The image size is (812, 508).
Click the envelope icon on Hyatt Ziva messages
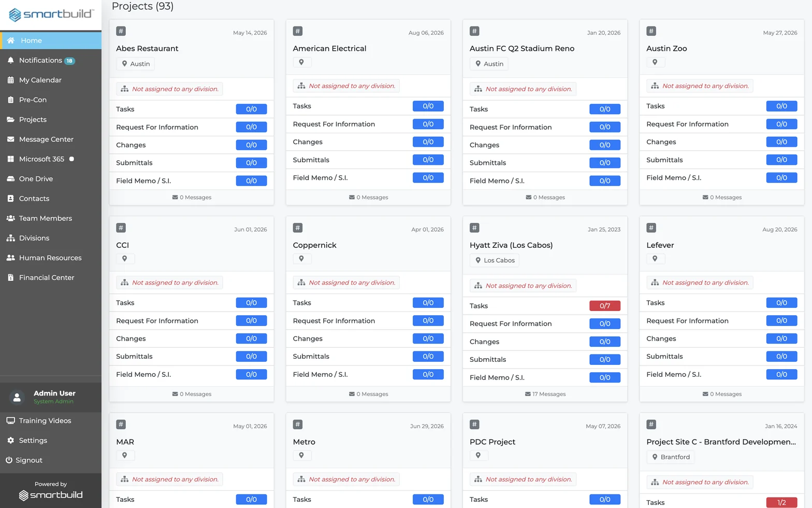coord(528,394)
